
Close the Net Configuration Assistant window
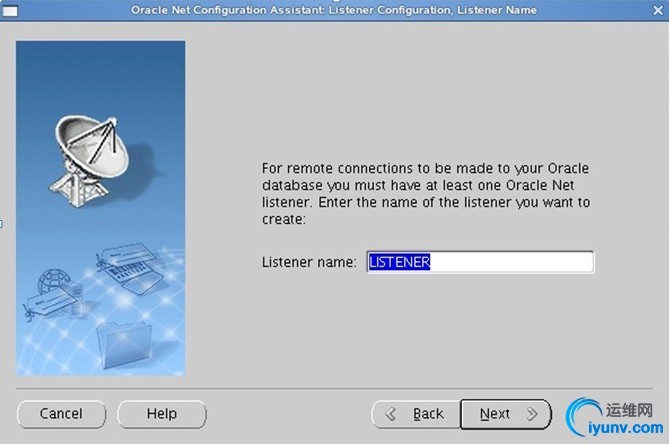[x=658, y=10]
